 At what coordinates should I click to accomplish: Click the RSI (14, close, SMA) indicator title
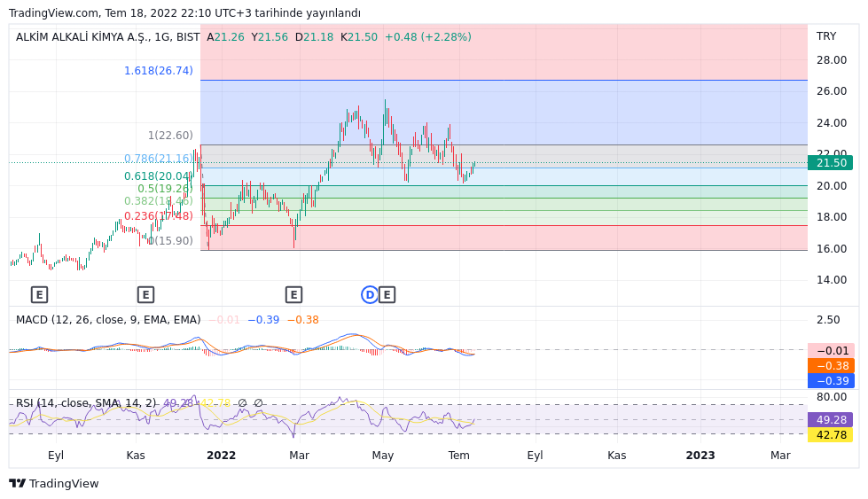click(86, 402)
